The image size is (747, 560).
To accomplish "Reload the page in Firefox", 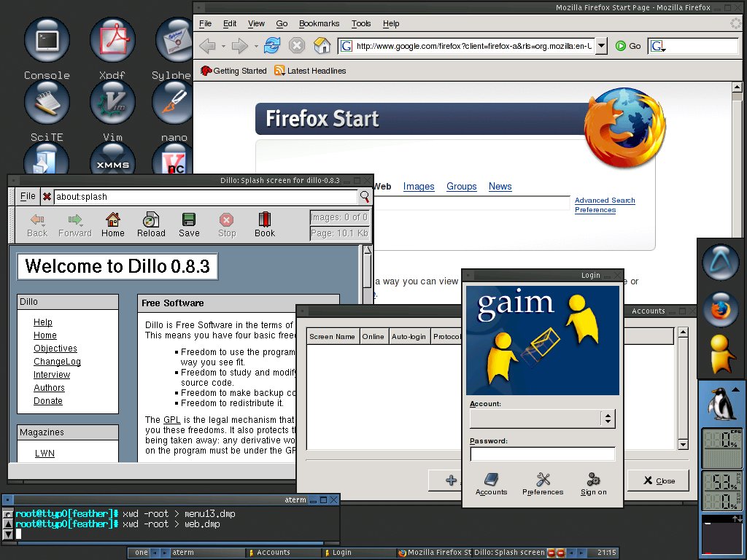I will click(272, 46).
